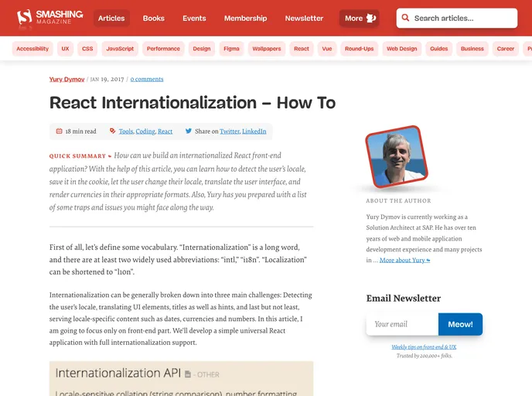532x396 pixels.
Task: Share the article on LinkedIn
Action: 254,131
